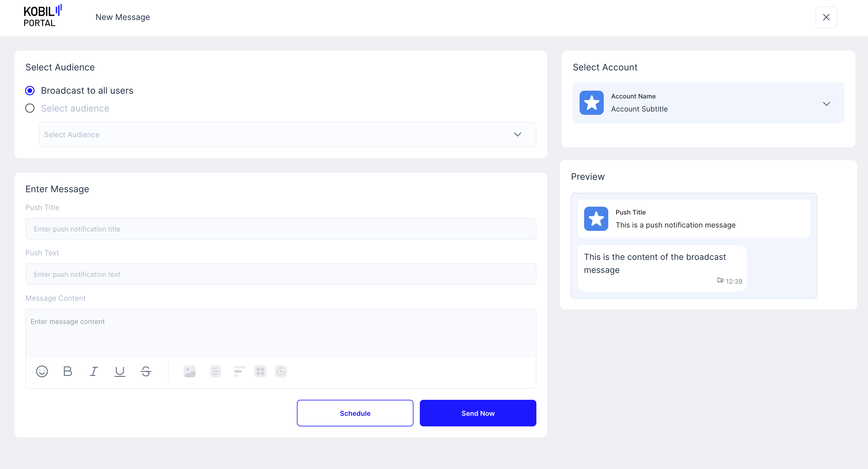Click the text document icon in toolbar
Viewport: 868px width, 469px height.
coord(215,371)
